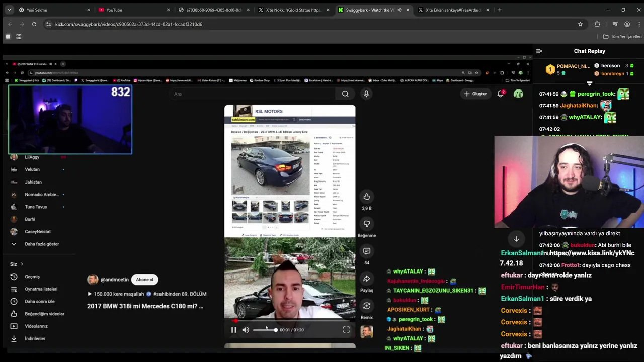
Task: Select heroson in gift leaderboard
Action: click(x=614, y=66)
